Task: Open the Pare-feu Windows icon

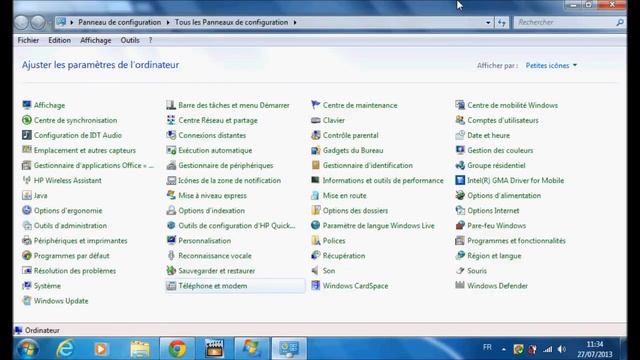Action: tap(460, 226)
